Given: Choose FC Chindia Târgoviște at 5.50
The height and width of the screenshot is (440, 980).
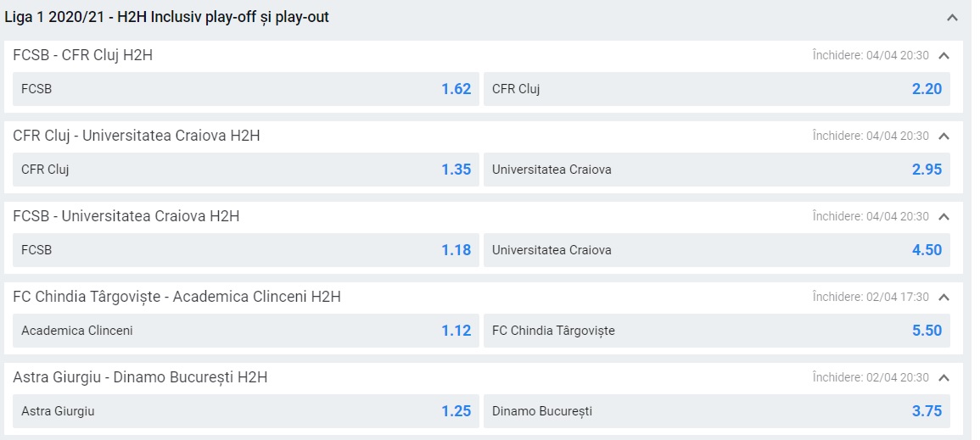Looking at the screenshot, I should pos(716,331).
